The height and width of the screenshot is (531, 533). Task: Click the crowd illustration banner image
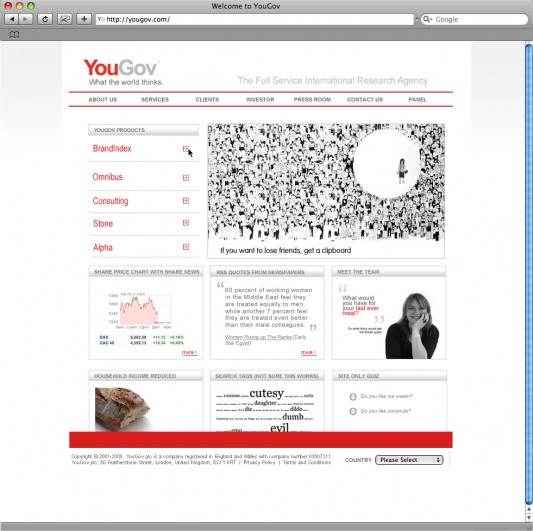326,182
